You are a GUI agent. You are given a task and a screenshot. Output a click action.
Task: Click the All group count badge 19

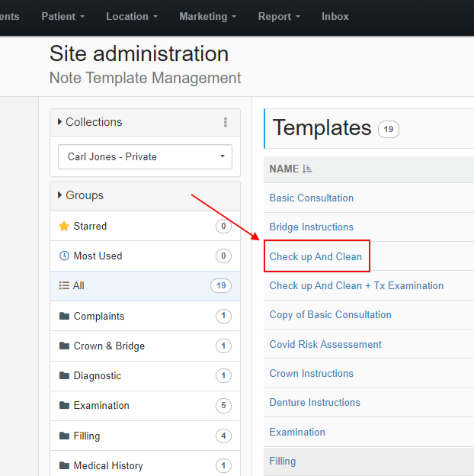coord(221,285)
